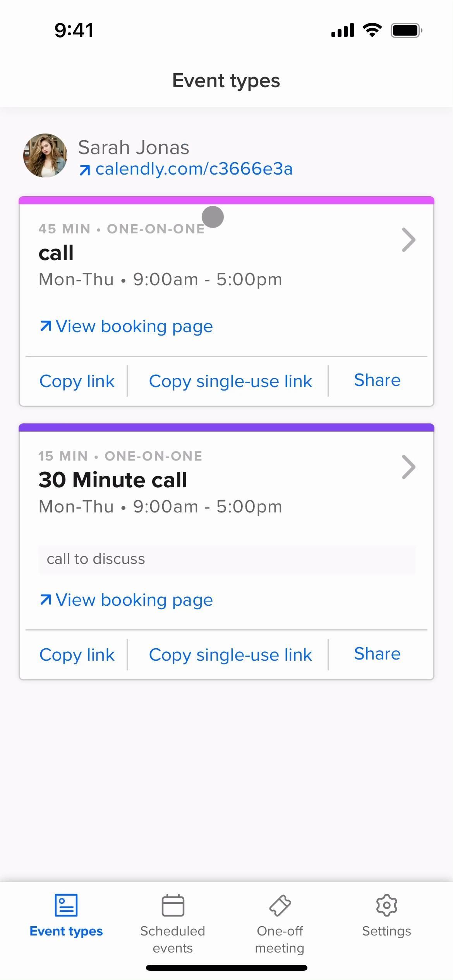
Task: Tap the One-off meeting ticket icon
Action: click(280, 905)
